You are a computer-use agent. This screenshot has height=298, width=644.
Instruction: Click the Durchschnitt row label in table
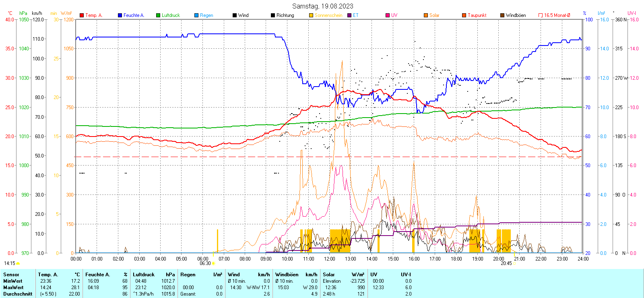pos(18,294)
